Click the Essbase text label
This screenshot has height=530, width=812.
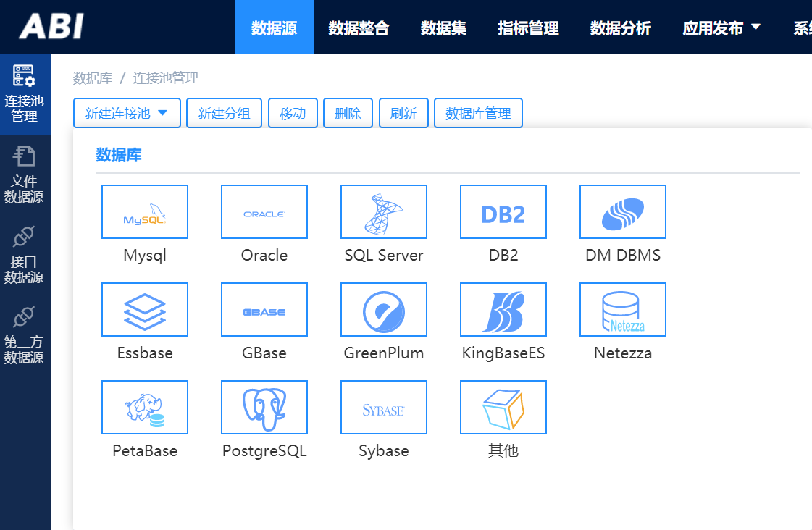tap(145, 353)
